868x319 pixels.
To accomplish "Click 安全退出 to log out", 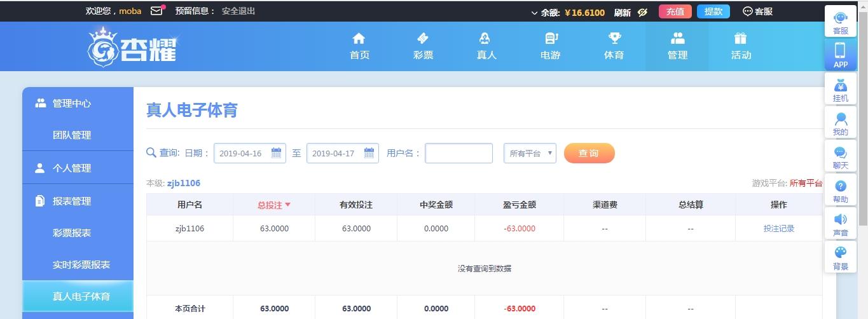I will click(238, 11).
